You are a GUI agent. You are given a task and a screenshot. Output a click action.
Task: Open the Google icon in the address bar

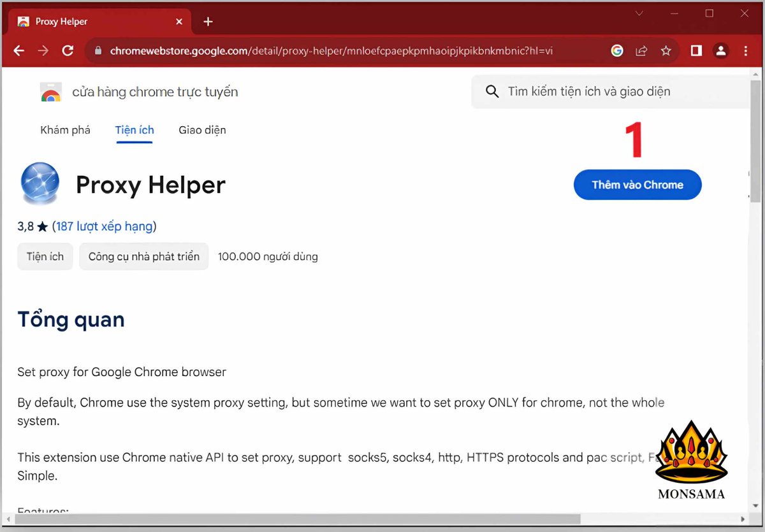click(616, 51)
